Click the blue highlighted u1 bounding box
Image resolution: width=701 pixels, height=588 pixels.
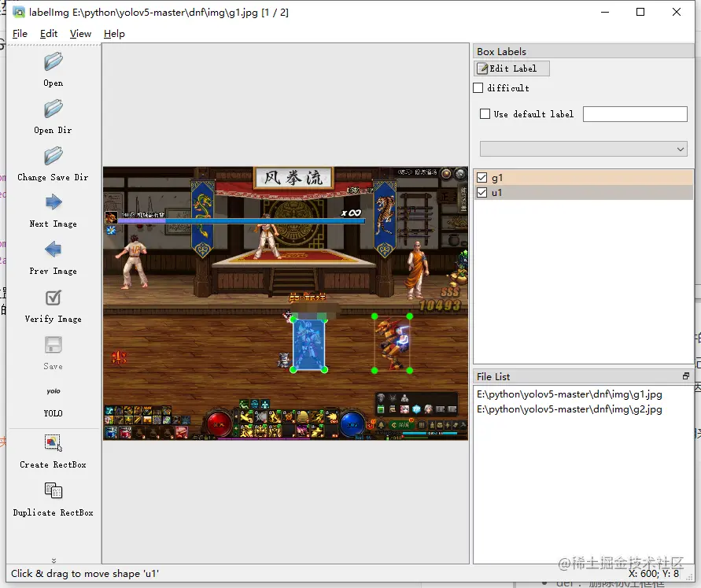(309, 345)
